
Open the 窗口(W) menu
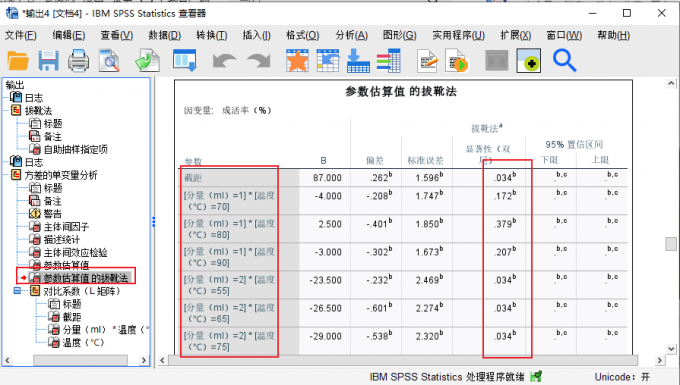click(564, 35)
